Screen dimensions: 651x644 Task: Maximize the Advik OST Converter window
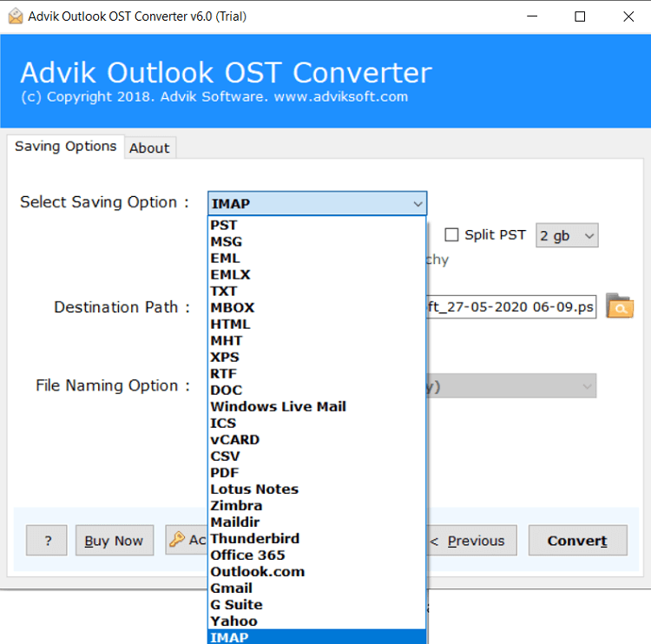click(x=580, y=16)
